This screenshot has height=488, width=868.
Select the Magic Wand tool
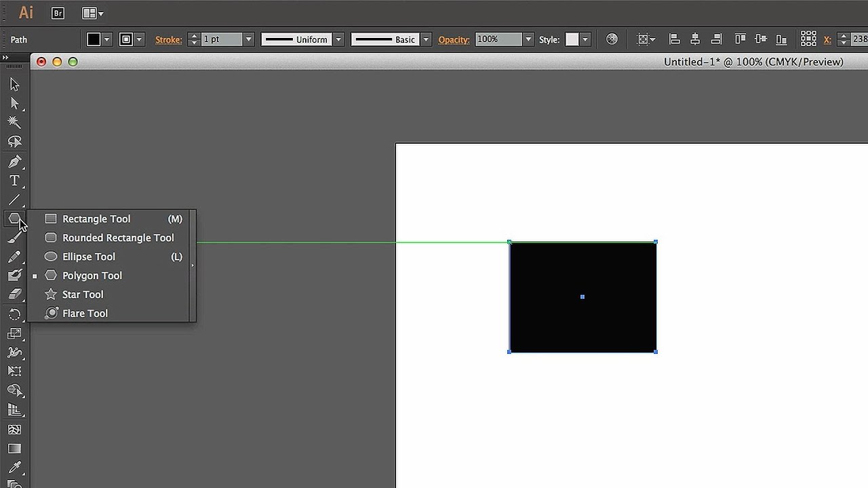14,123
